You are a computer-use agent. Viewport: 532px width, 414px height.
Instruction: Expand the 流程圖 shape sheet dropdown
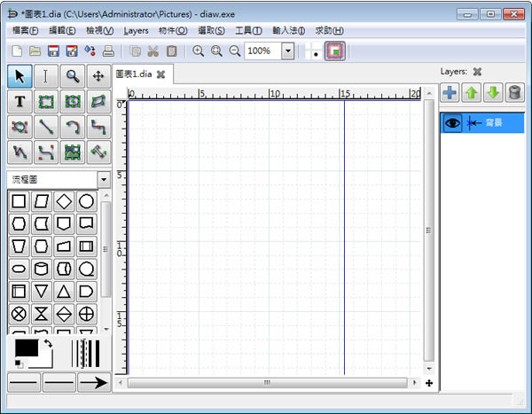coord(104,179)
